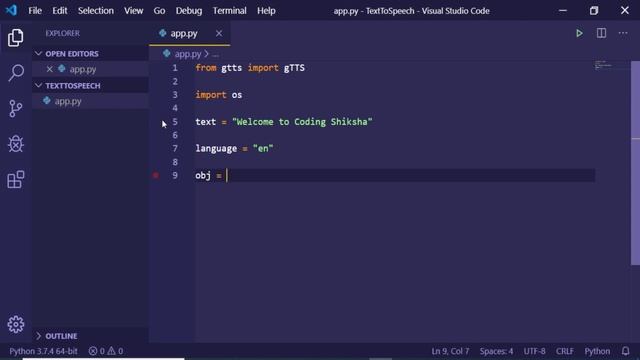
Task: Open the Explorer view in activity bar
Action: [16, 38]
